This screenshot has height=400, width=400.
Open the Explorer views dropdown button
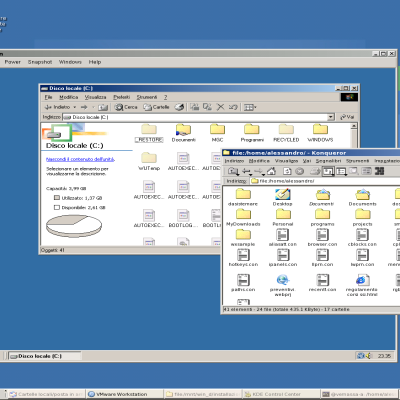click(x=250, y=107)
